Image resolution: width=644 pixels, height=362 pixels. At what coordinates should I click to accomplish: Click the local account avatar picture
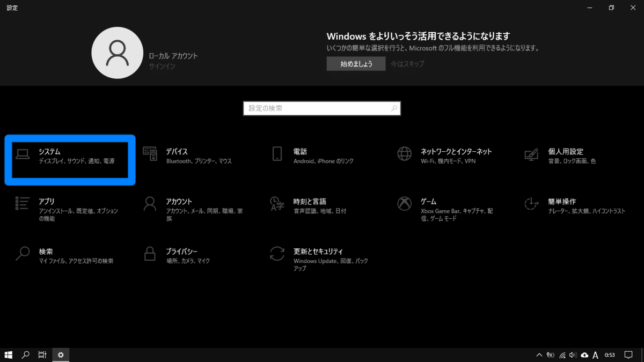[116, 54]
